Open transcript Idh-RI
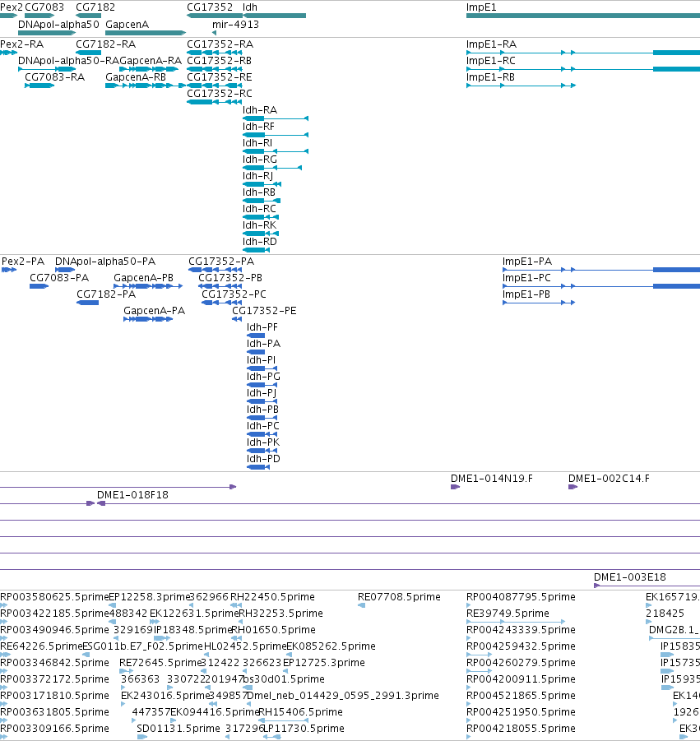 (257, 143)
